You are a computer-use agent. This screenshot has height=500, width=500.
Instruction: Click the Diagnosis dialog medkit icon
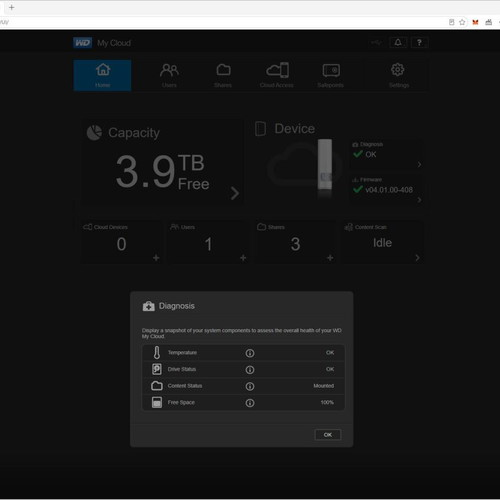click(x=149, y=306)
